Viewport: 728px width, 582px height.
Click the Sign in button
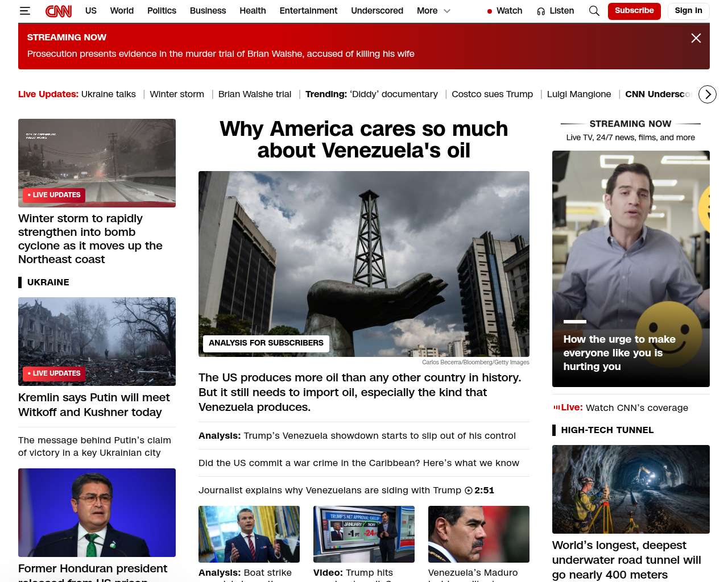coord(688,11)
